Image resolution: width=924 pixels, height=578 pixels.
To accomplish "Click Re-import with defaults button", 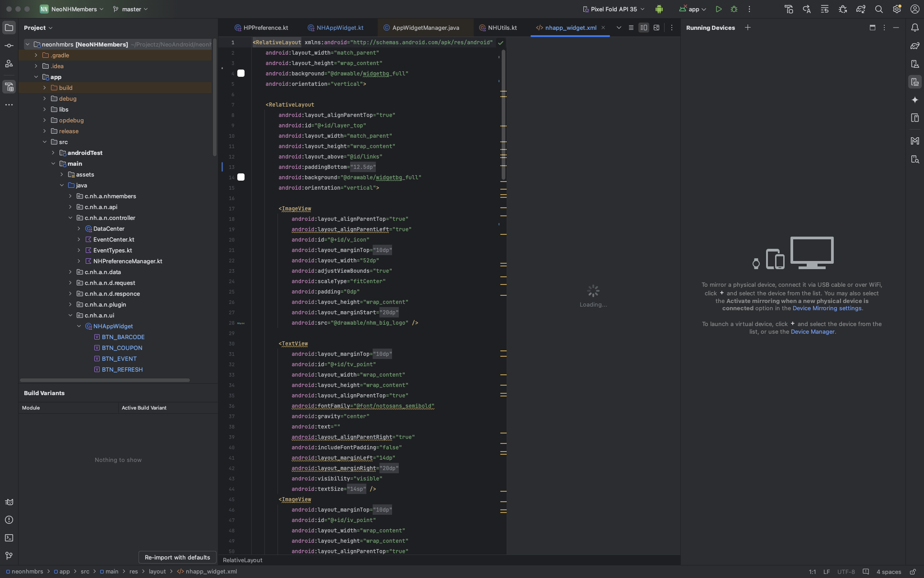I will click(177, 557).
